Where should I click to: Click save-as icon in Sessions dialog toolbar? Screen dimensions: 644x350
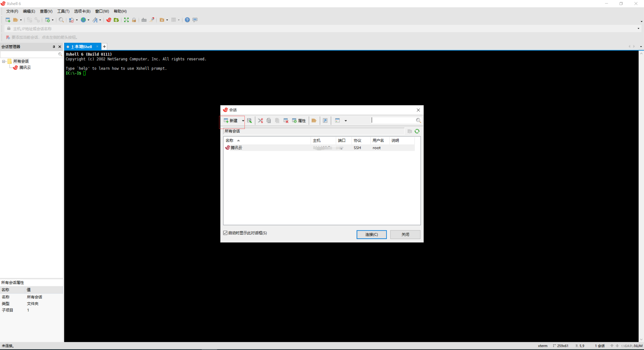click(249, 121)
